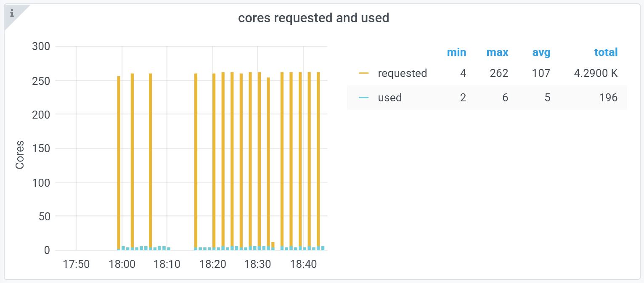Screen dimensions: 644x283
Task: Sort the legend by the max column
Action: [x=497, y=52]
